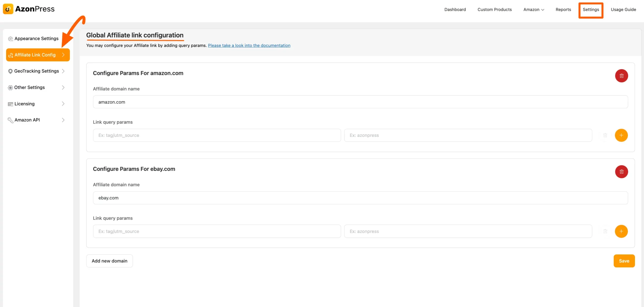The image size is (644, 307).
Task: Click the Licensing card icon in the sidebar
Action: (x=10, y=104)
